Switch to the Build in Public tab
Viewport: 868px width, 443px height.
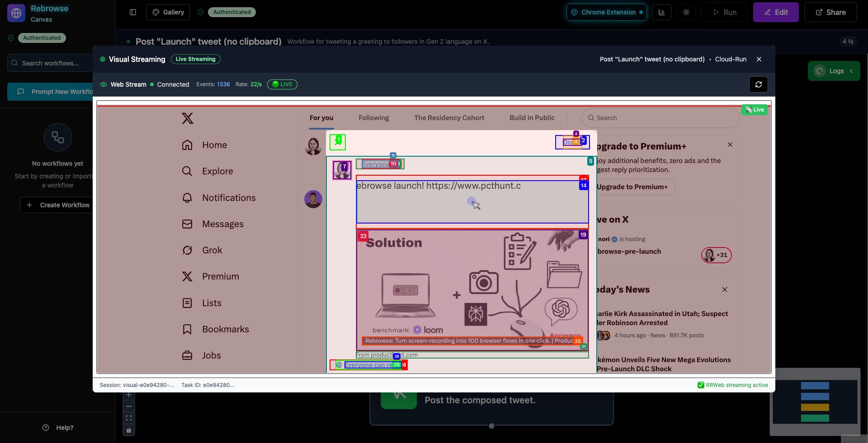tap(532, 118)
